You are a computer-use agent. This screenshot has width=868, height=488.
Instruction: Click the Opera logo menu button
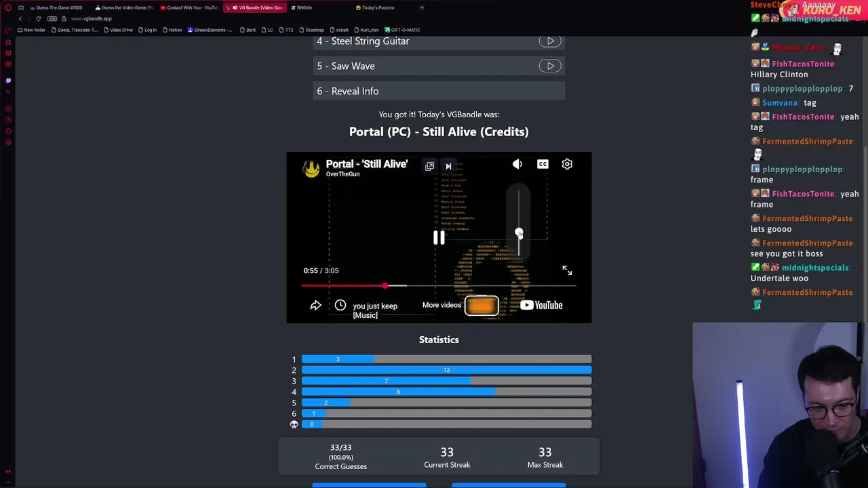[x=8, y=7]
